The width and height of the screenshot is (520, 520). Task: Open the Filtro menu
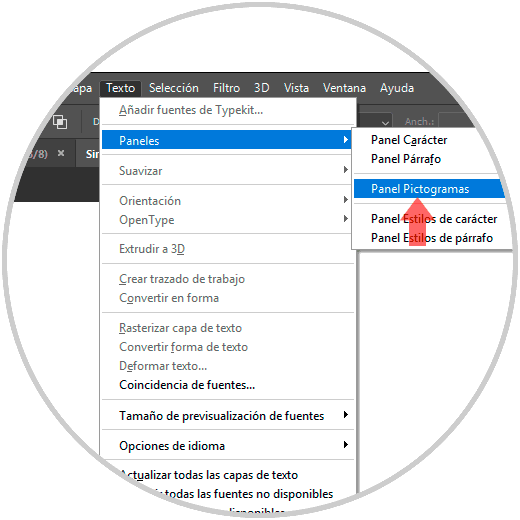[226, 88]
